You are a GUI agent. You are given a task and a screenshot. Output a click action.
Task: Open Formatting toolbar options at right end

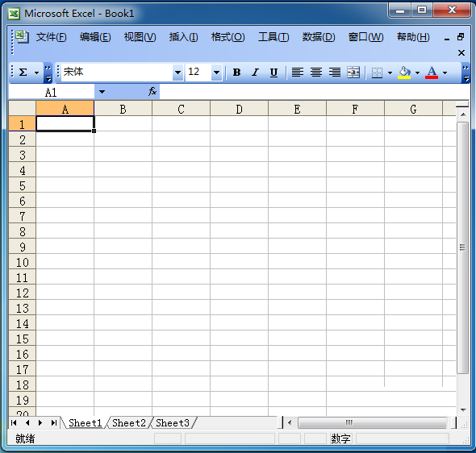pyautogui.click(x=466, y=73)
